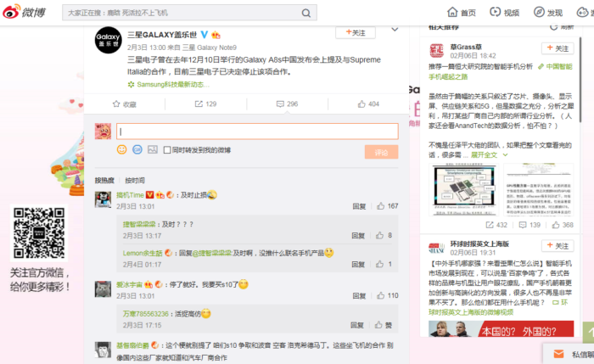Open 139 comments on 草Grass草 post

[530, 225]
